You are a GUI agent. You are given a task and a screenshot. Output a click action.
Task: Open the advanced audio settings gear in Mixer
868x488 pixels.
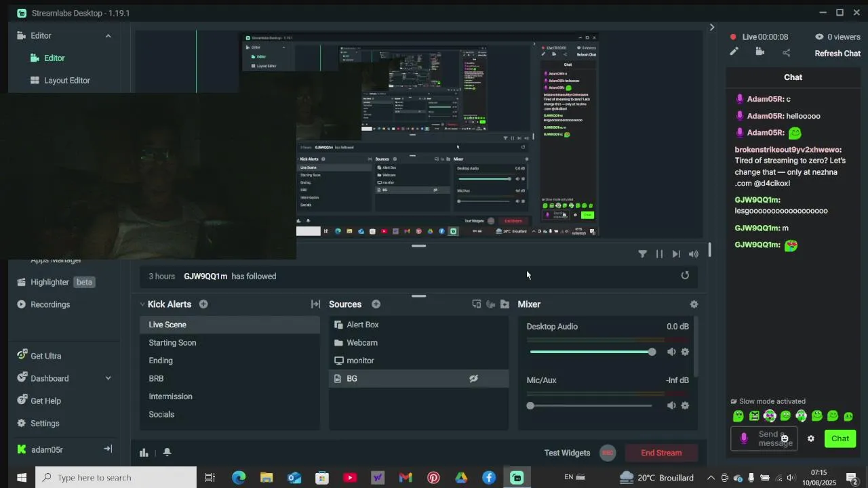[x=694, y=304]
